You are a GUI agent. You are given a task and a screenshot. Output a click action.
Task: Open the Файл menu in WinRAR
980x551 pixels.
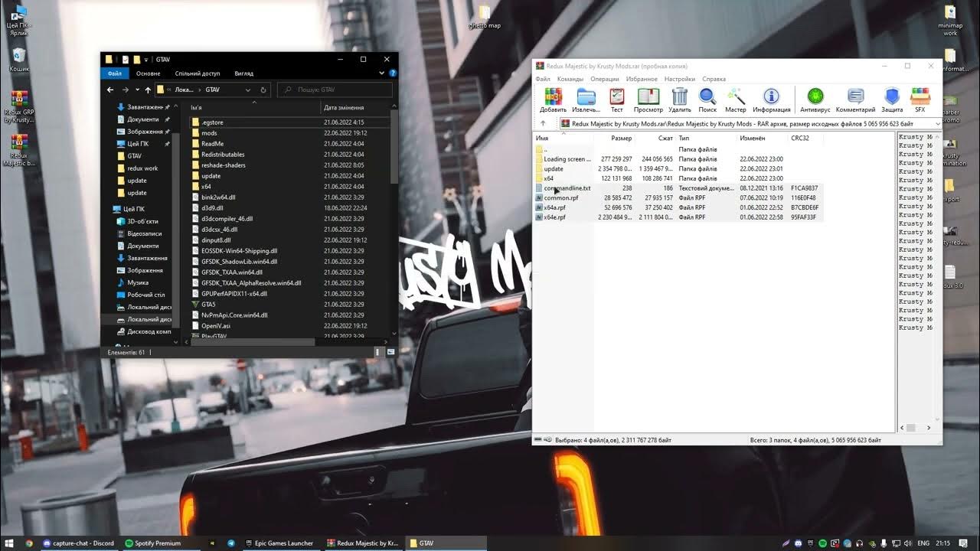[x=543, y=79]
